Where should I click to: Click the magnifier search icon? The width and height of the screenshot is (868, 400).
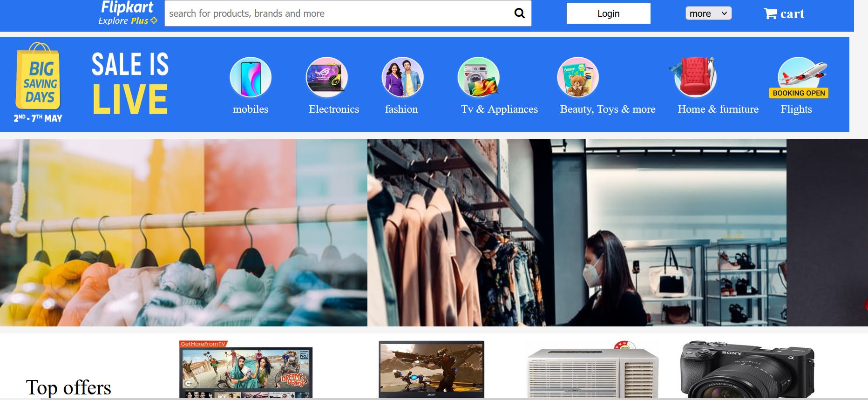click(x=519, y=14)
